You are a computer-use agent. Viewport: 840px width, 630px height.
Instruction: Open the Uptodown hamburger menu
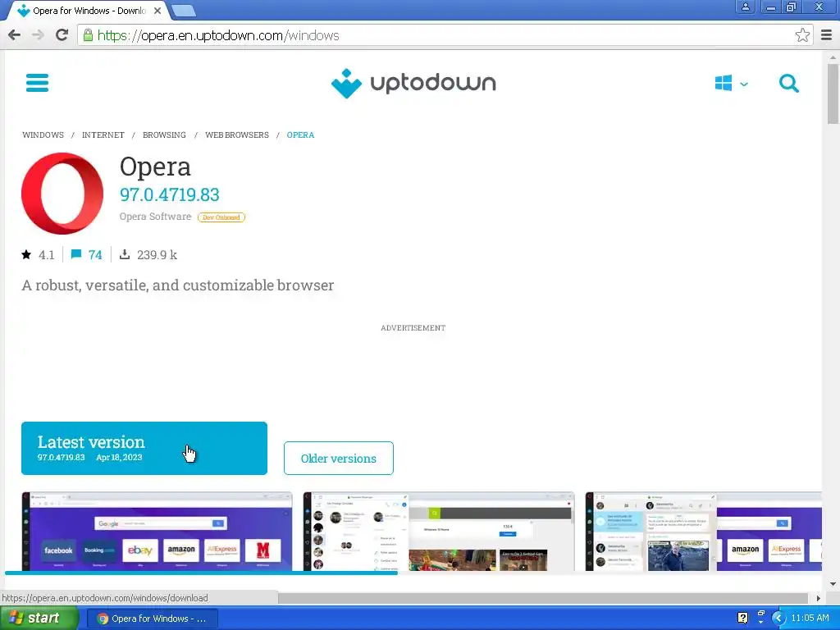pos(37,83)
